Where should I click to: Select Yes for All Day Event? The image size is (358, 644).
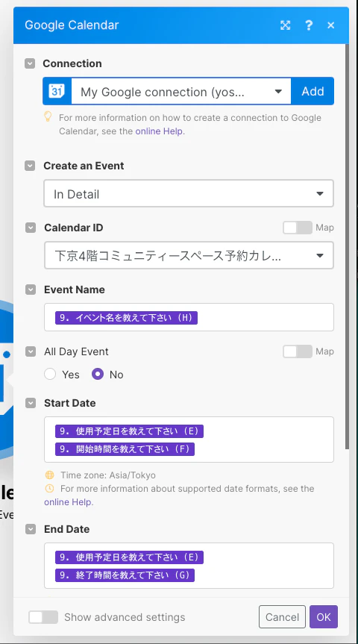pyautogui.click(x=50, y=374)
